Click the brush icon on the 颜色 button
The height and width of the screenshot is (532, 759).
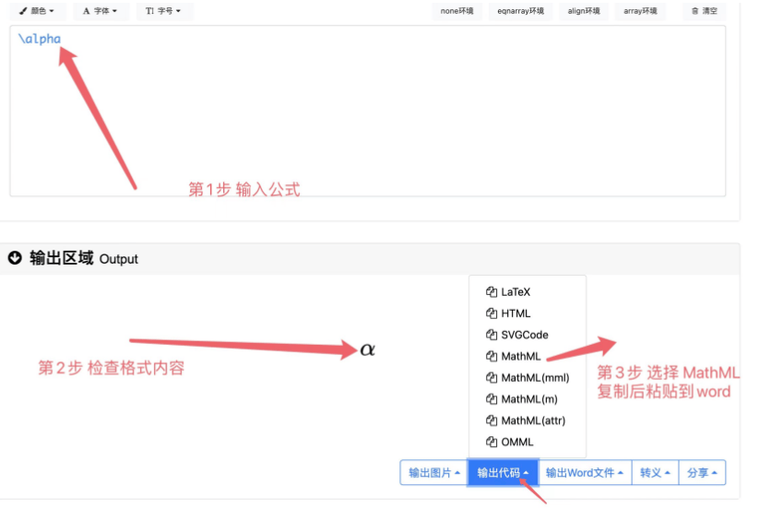pos(23,11)
